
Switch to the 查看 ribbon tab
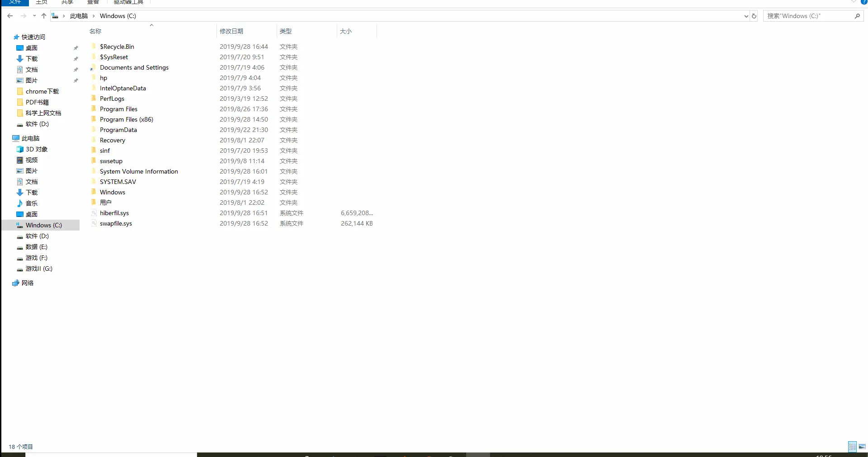point(93,2)
